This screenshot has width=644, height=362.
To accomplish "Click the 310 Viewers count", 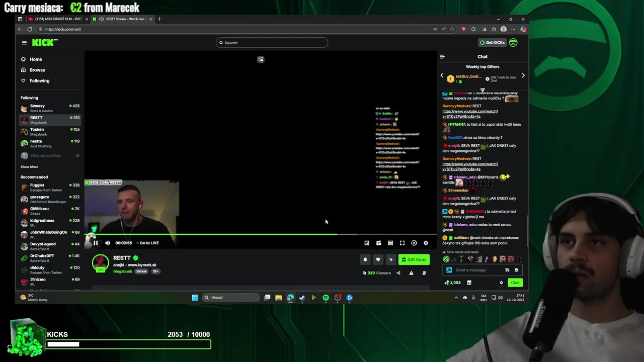I will (376, 273).
